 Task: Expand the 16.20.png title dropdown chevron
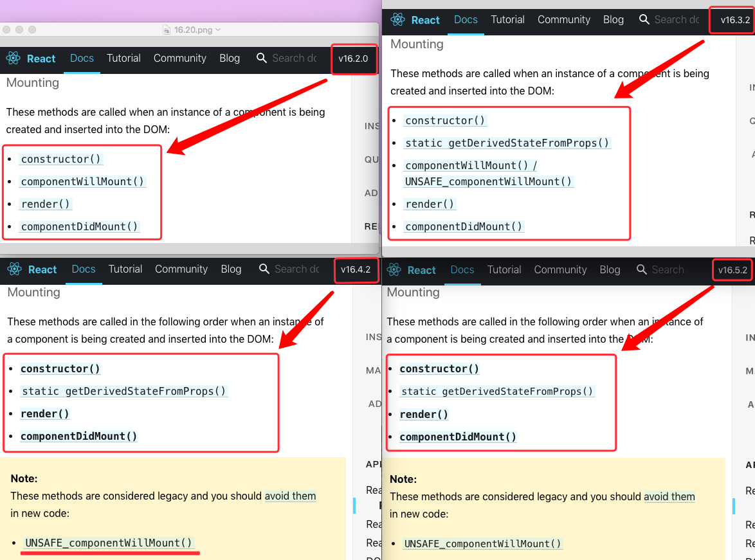click(x=218, y=30)
